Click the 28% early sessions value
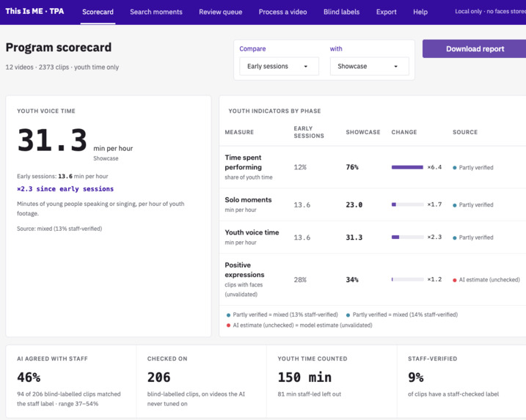Screen dimensions: 526x420 pos(300,280)
